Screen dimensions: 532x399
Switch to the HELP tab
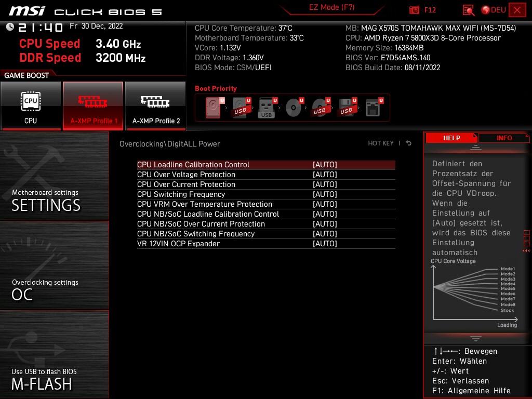click(451, 138)
